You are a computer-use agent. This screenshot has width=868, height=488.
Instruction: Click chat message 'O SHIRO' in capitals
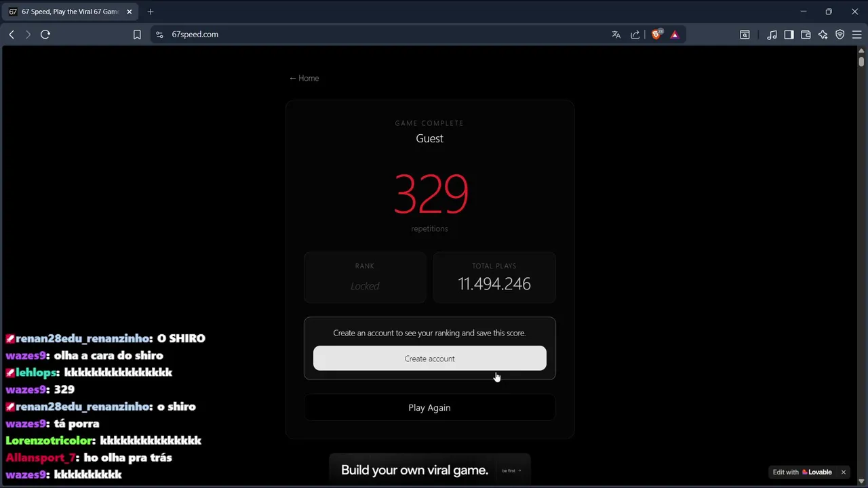pyautogui.click(x=181, y=339)
